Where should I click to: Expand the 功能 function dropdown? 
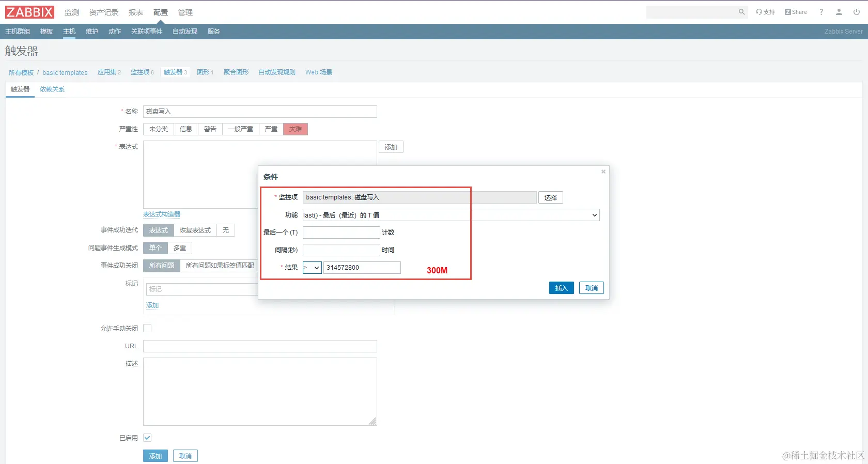[x=451, y=215]
